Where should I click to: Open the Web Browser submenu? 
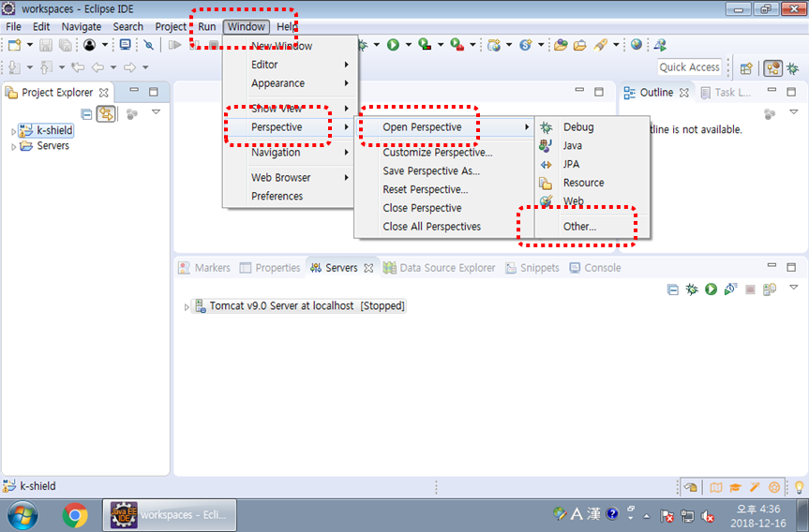point(289,178)
